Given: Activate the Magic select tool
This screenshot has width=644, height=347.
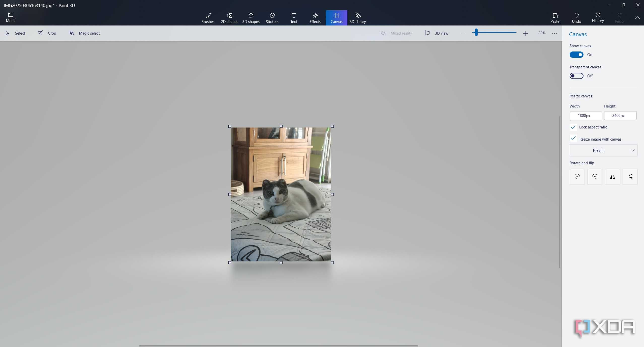Looking at the screenshot, I should pyautogui.click(x=84, y=33).
